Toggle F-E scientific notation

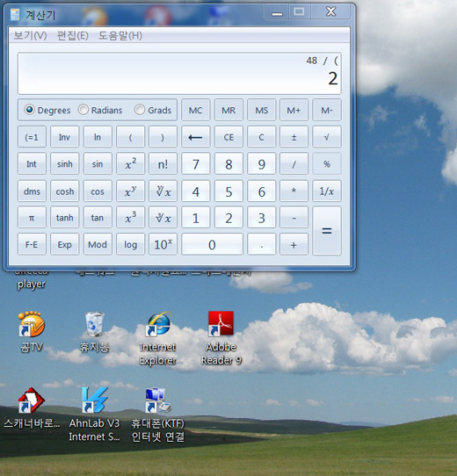click(32, 244)
